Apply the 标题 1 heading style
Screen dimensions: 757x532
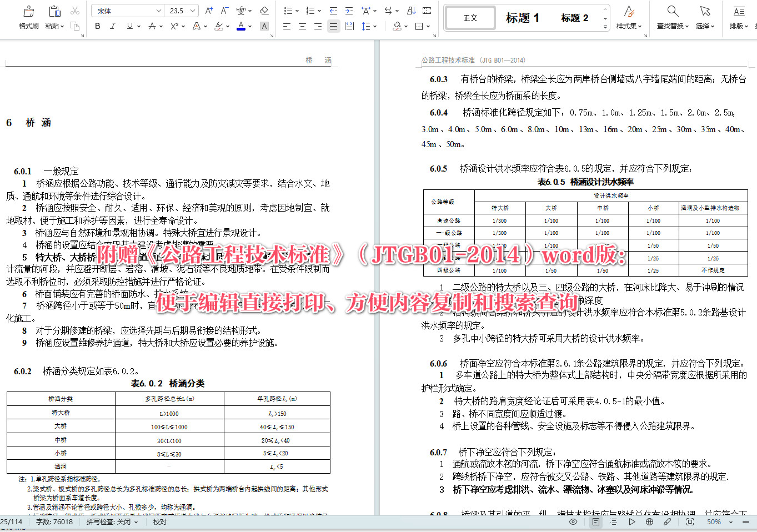[523, 17]
